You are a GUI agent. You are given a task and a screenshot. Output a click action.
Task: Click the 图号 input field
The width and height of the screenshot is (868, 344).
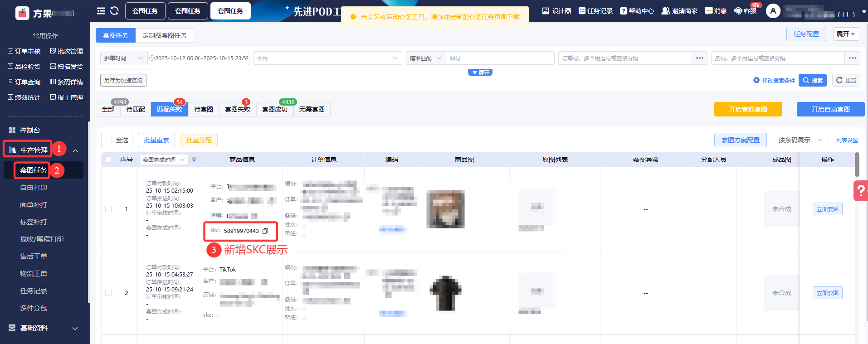point(500,58)
